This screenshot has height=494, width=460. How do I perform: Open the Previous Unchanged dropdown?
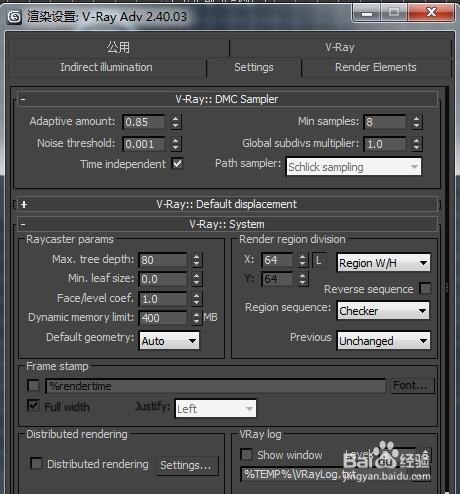[x=384, y=341]
